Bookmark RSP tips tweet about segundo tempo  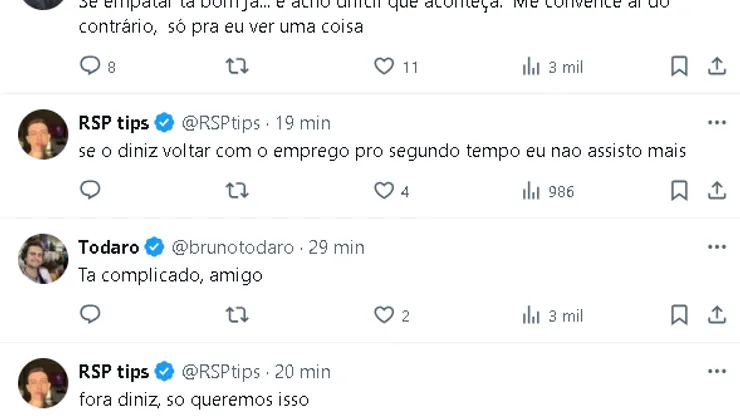[679, 190]
